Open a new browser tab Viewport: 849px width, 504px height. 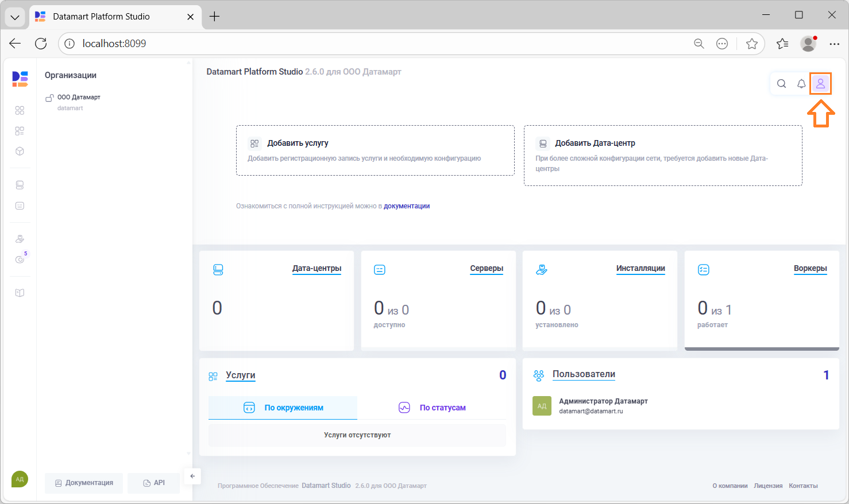coord(215,17)
